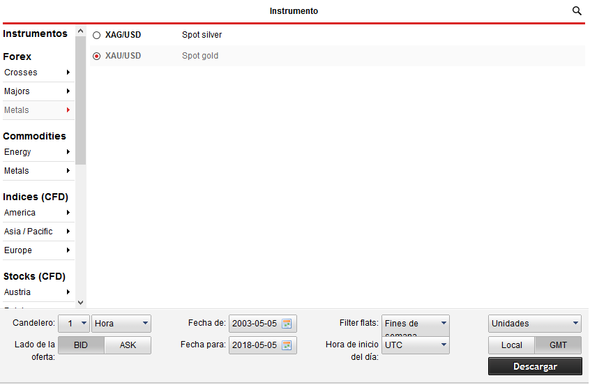Open calendar picker for Fecha de
The image size is (590, 385).
click(287, 324)
